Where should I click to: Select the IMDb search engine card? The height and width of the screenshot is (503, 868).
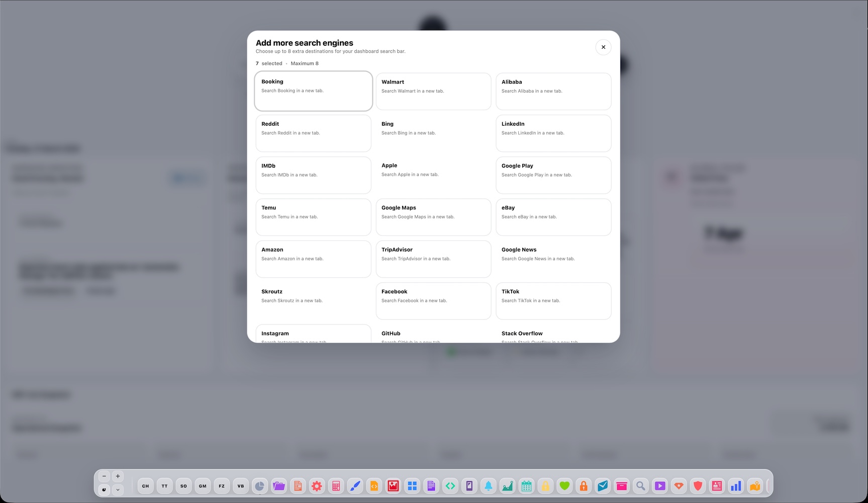tap(314, 175)
